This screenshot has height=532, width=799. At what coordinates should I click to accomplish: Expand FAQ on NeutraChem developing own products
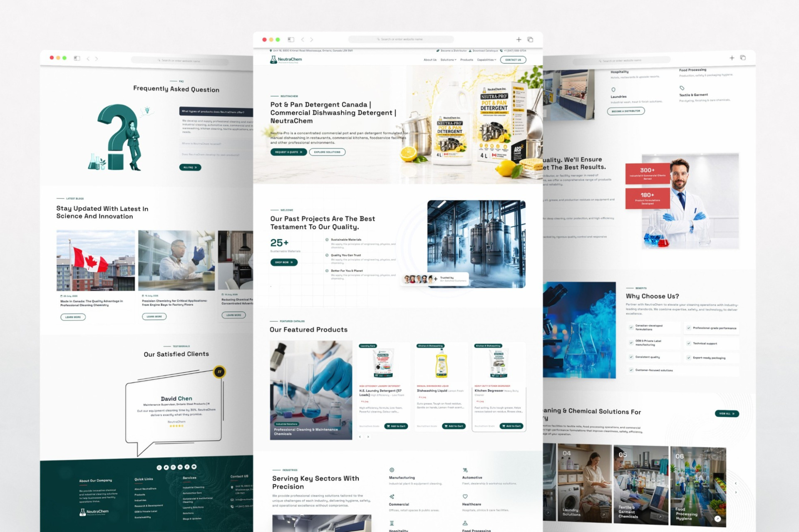tap(216, 155)
